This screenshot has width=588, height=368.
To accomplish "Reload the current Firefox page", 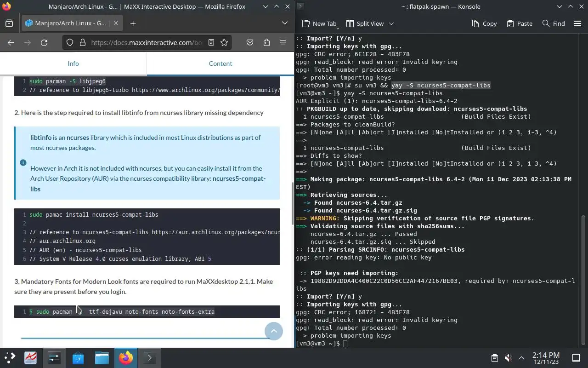I will click(44, 42).
